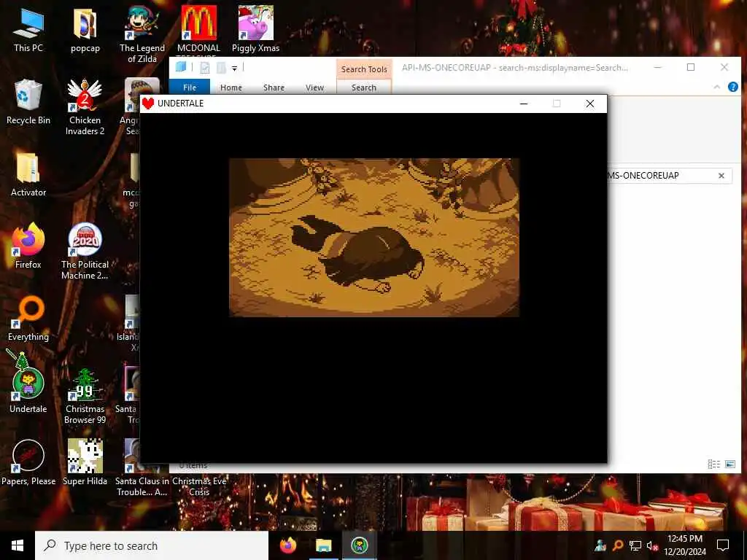Maximize the Explorer search window
The height and width of the screenshot is (560, 747).
tap(691, 67)
